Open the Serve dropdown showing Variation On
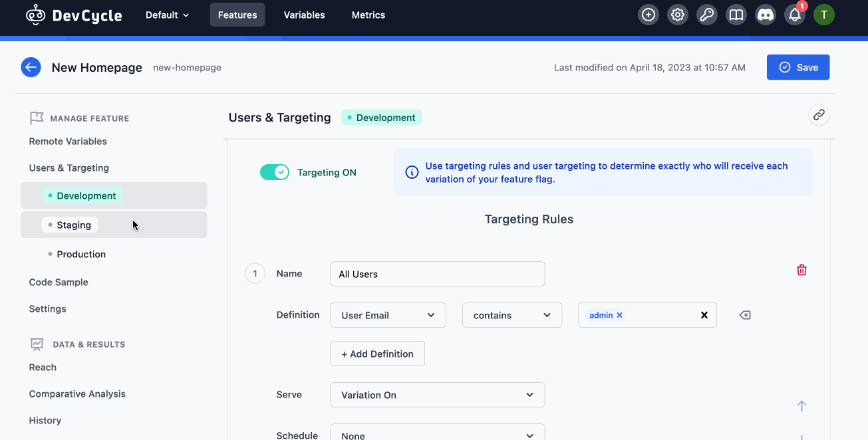Screen dimensions: 868x440 (x=437, y=395)
